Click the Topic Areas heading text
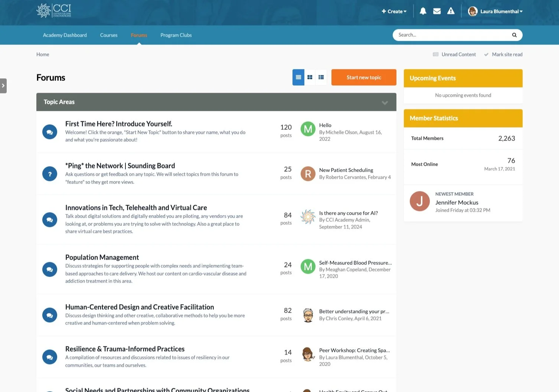Image resolution: width=559 pixels, height=392 pixels. (59, 102)
